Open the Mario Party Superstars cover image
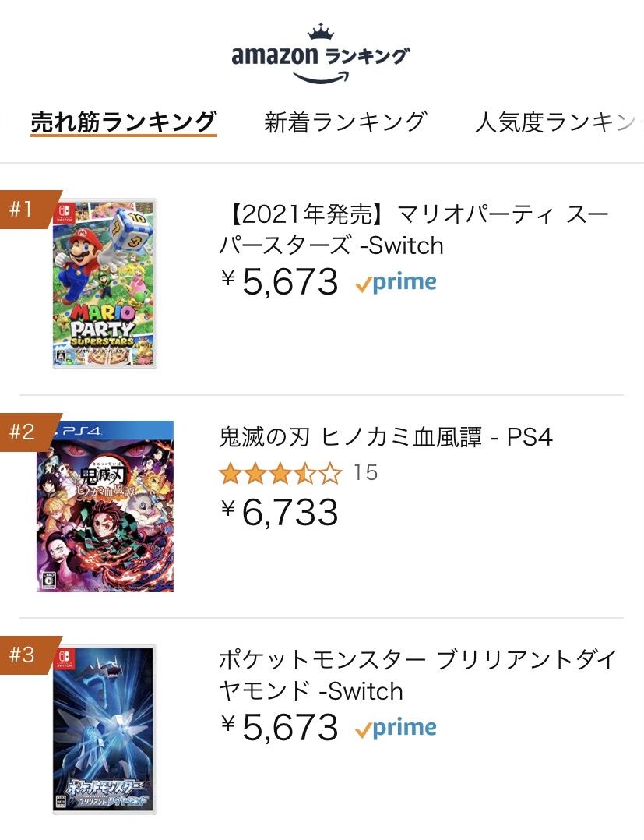Screen dimensions: 644x840 pos(104,284)
